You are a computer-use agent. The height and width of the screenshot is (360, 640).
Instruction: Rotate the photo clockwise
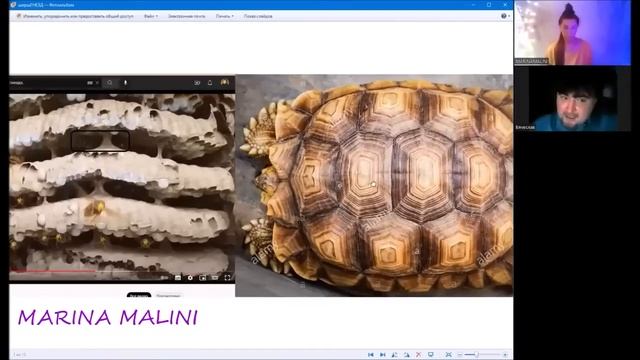tap(407, 355)
